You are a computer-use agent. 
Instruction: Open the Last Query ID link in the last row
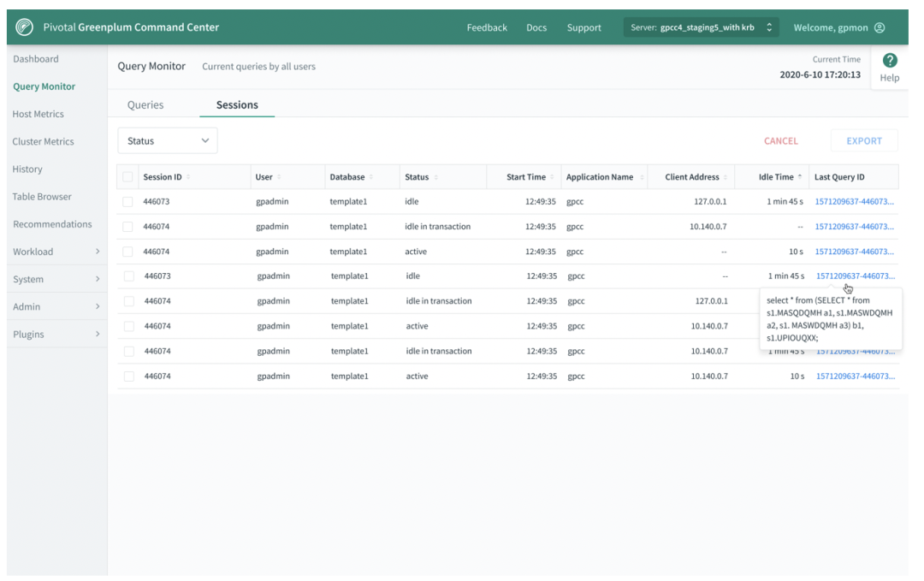click(856, 376)
